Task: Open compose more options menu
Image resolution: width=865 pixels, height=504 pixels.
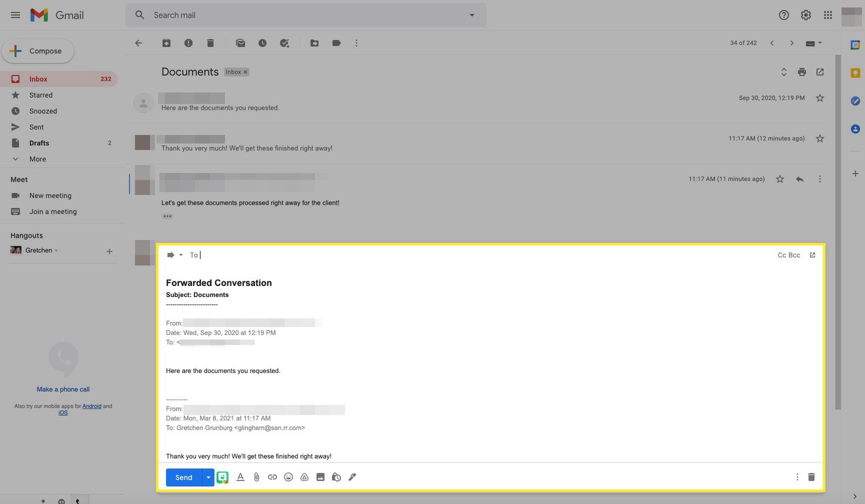Action: click(x=798, y=477)
